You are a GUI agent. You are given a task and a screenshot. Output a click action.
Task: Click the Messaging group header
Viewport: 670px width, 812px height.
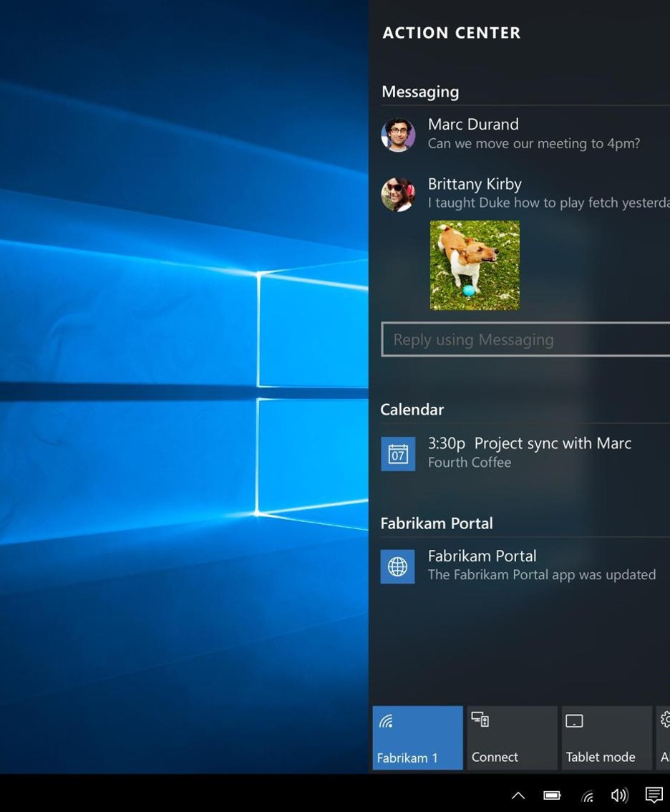pyautogui.click(x=420, y=92)
